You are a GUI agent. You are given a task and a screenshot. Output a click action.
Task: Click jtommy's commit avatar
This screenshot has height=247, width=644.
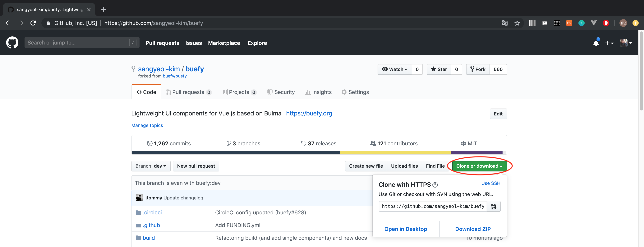pos(139,198)
